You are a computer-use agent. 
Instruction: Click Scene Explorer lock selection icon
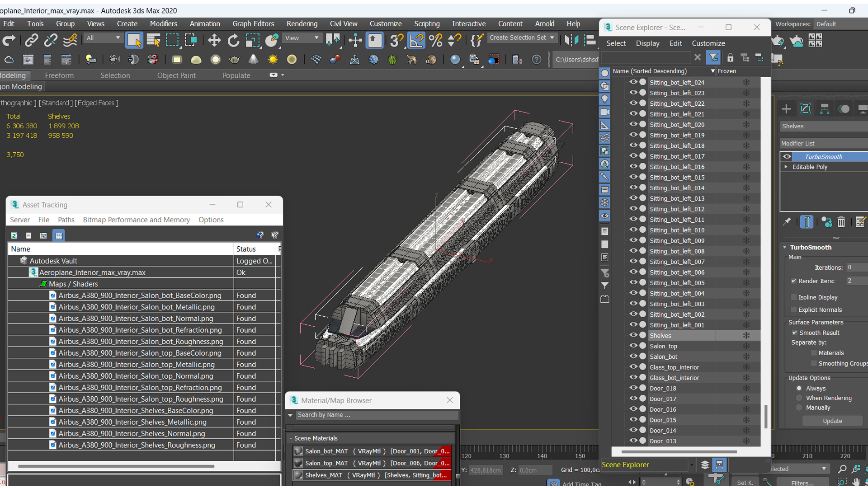[730, 57]
